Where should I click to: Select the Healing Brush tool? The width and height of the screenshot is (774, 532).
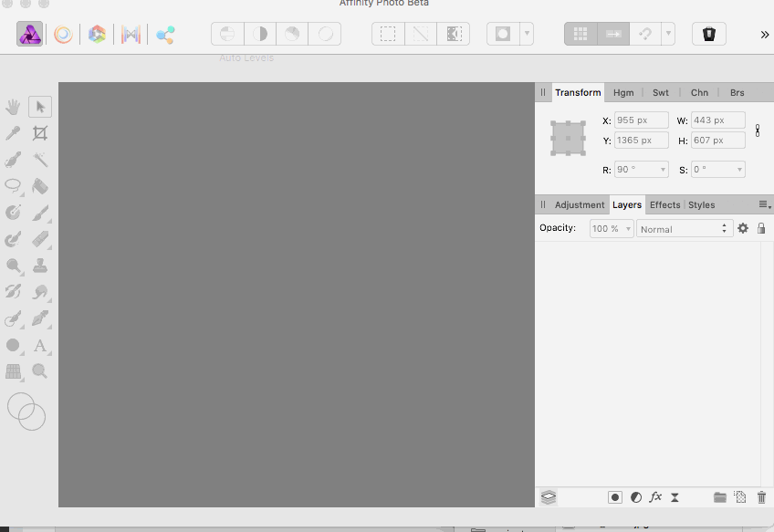(x=13, y=318)
